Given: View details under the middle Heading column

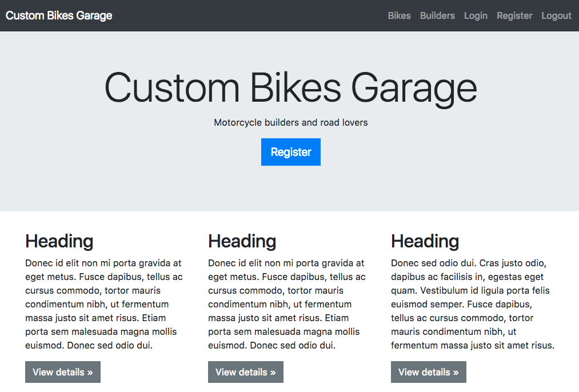Looking at the screenshot, I should coord(246,372).
